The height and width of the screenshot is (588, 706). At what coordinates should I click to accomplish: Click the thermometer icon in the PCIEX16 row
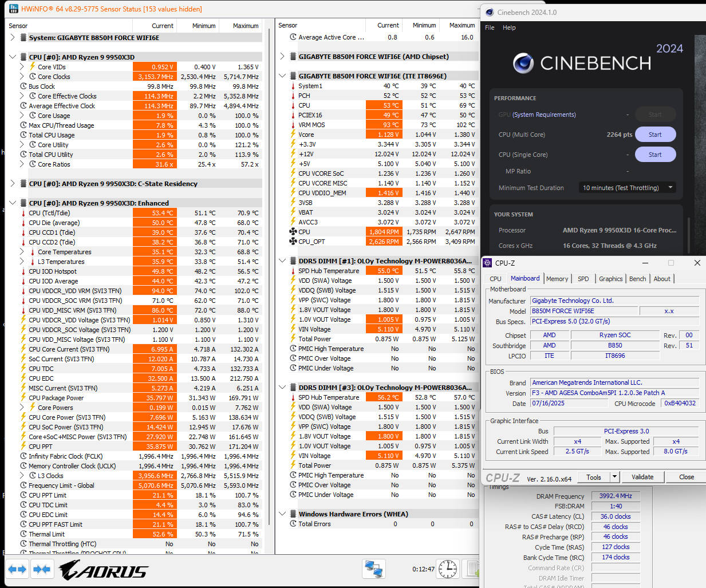coord(293,115)
